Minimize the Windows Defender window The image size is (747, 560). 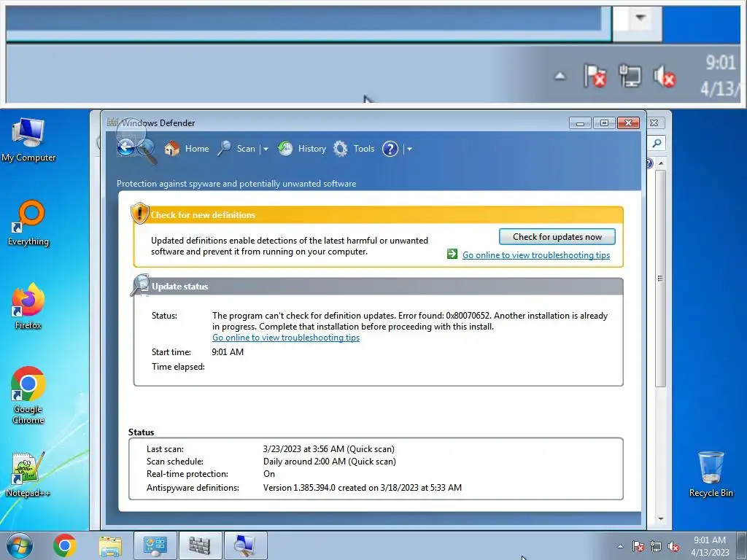point(580,123)
